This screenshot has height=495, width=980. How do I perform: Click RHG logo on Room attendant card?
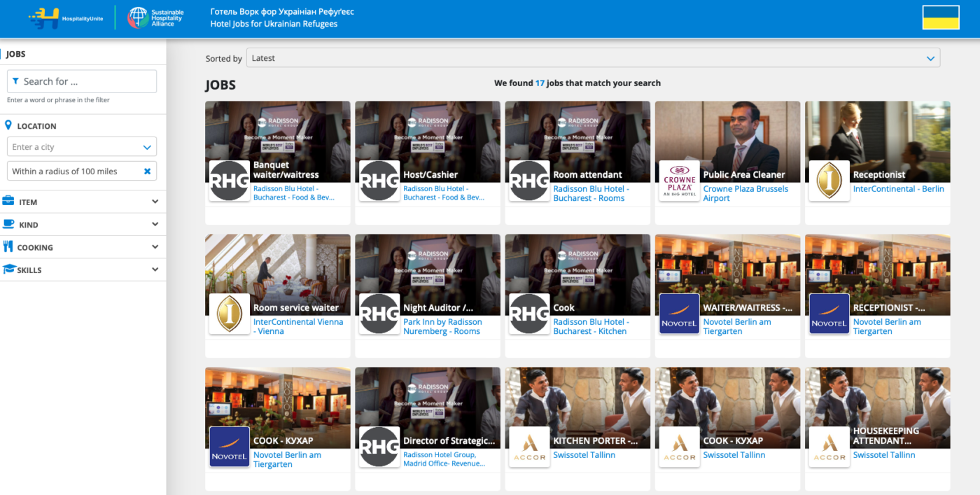(x=529, y=181)
